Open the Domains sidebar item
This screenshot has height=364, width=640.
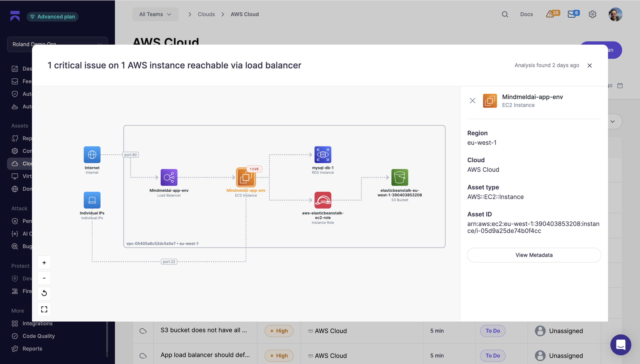pyautogui.click(x=22, y=189)
